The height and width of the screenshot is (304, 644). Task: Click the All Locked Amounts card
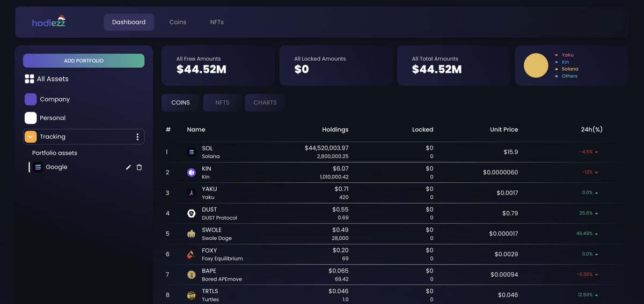pos(336,65)
